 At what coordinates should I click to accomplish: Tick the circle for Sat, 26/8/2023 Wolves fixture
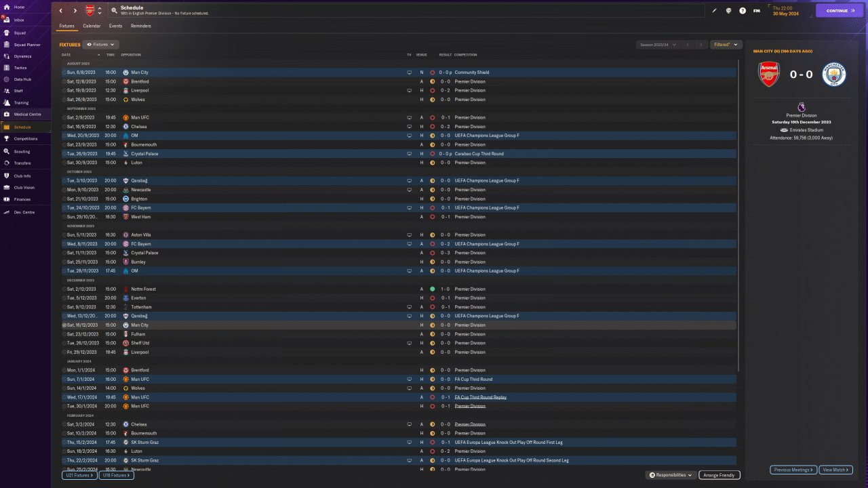pos(64,100)
